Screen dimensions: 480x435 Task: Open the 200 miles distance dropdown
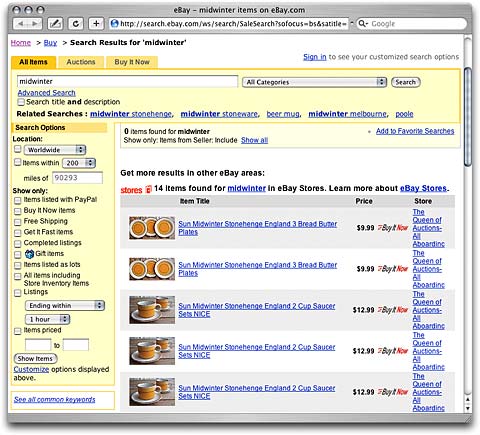click(x=79, y=163)
